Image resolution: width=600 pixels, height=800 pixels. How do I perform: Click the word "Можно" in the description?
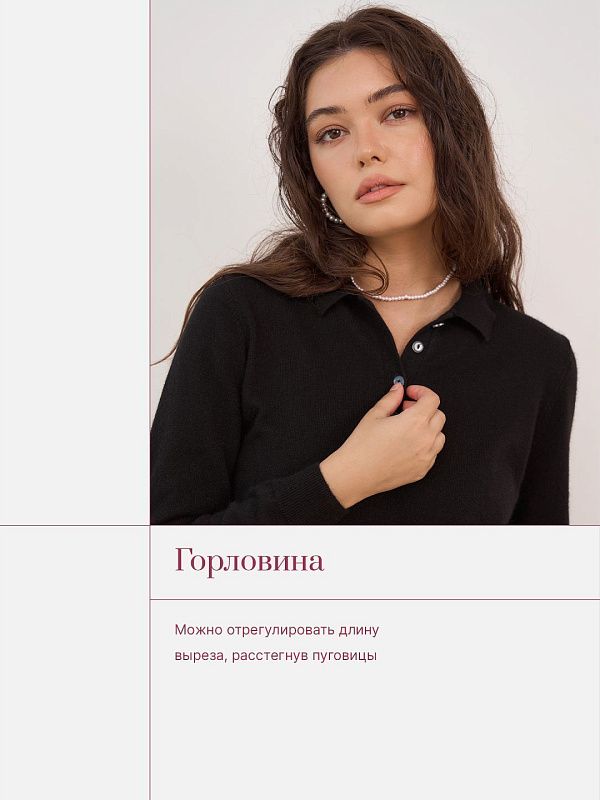click(197, 630)
